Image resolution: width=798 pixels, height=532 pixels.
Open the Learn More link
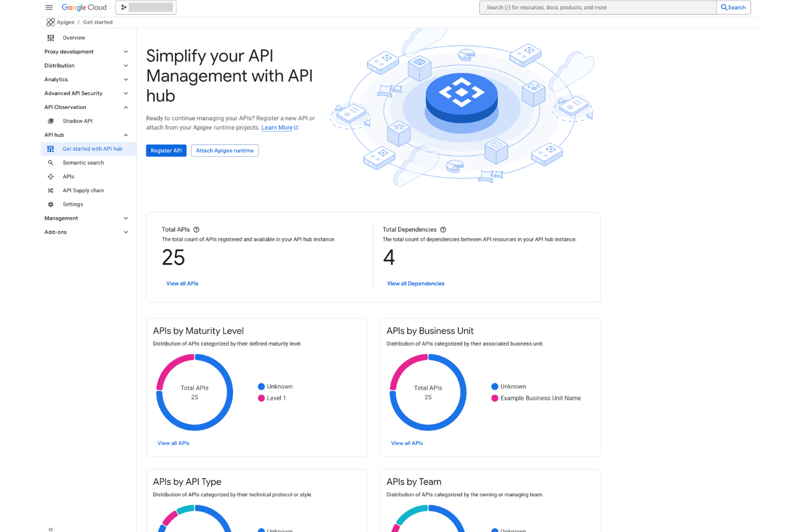point(277,128)
